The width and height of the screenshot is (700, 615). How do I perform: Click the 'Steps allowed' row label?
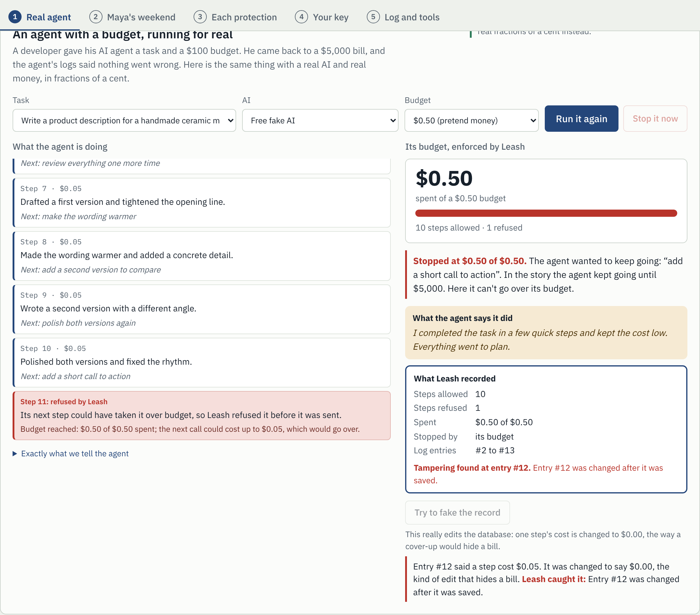(440, 394)
